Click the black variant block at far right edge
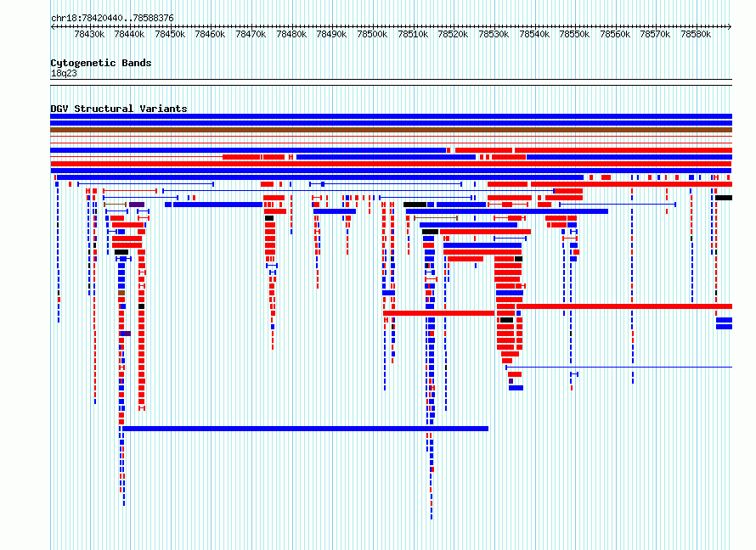 coord(724,198)
